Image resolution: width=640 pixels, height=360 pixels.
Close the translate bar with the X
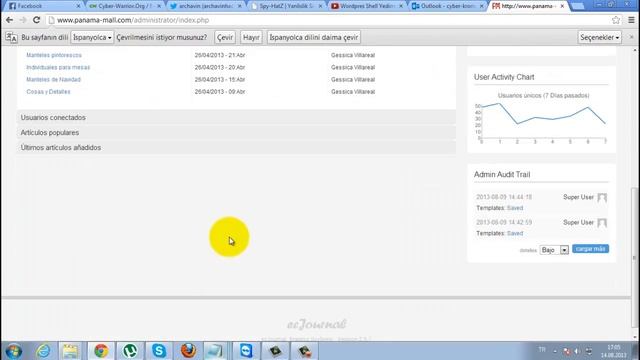pos(631,37)
